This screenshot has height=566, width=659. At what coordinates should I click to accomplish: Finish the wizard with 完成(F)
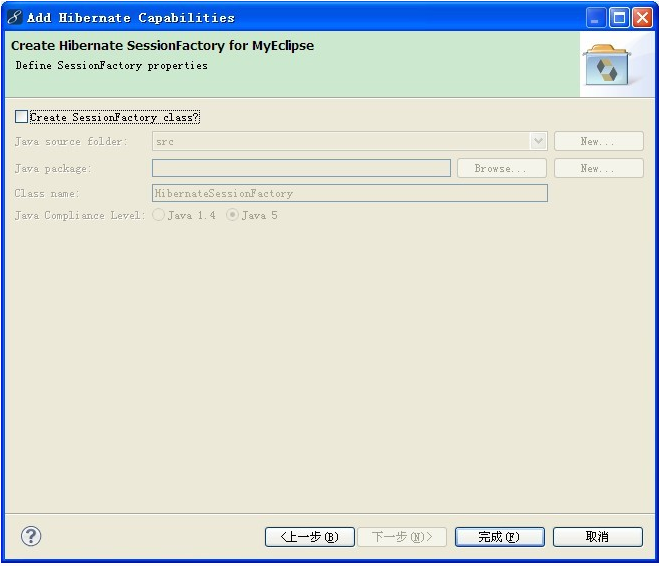[x=500, y=537]
